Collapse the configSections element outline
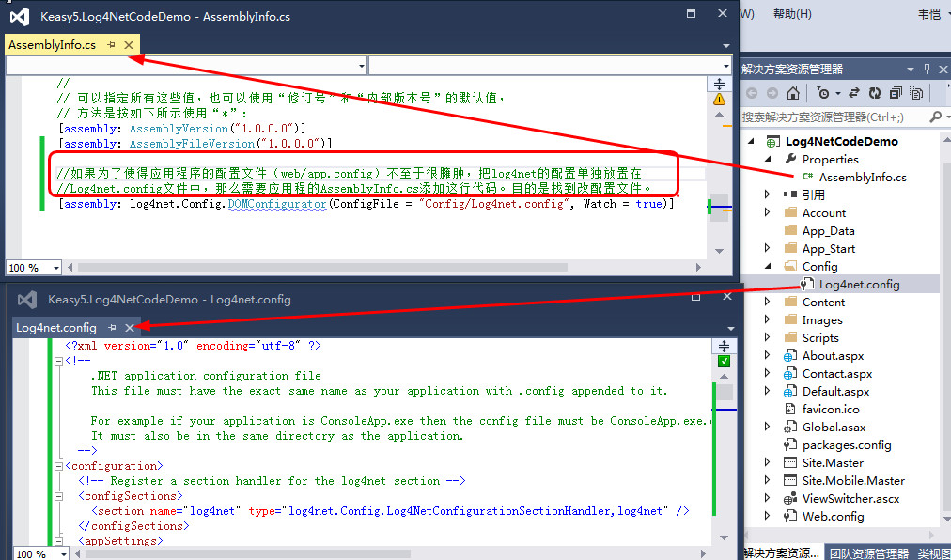This screenshot has height=560, width=951. (x=59, y=496)
